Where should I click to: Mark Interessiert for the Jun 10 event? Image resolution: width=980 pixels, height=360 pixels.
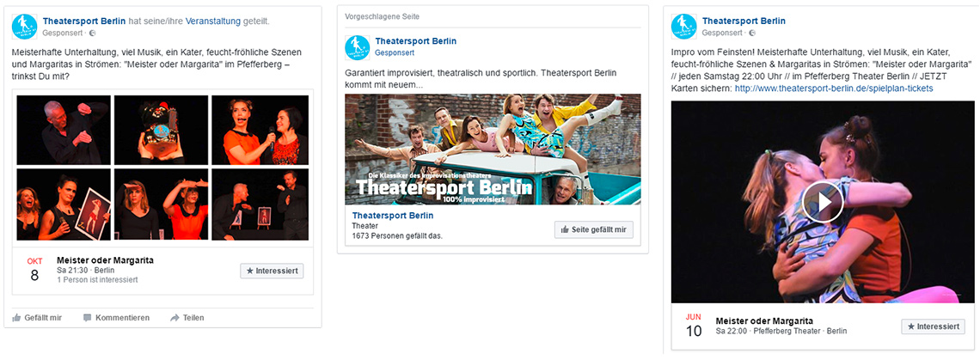[x=933, y=326]
